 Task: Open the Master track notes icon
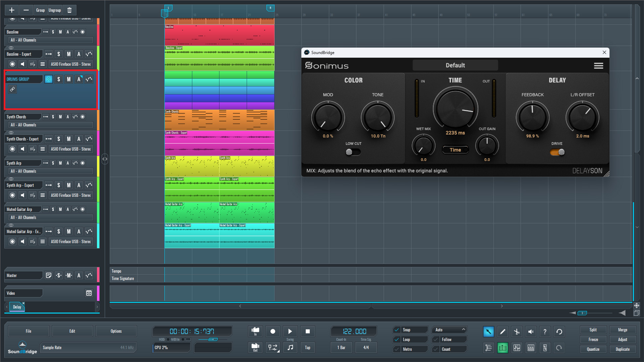tap(49, 276)
